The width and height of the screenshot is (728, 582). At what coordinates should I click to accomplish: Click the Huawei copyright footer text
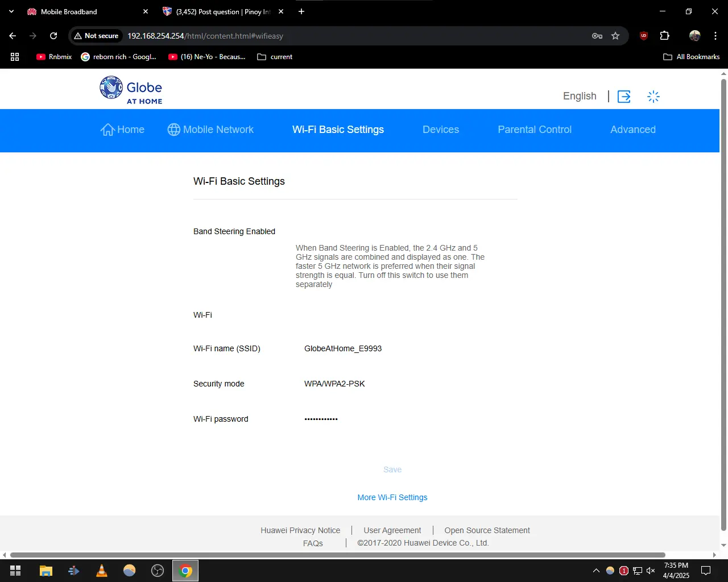pyautogui.click(x=423, y=543)
